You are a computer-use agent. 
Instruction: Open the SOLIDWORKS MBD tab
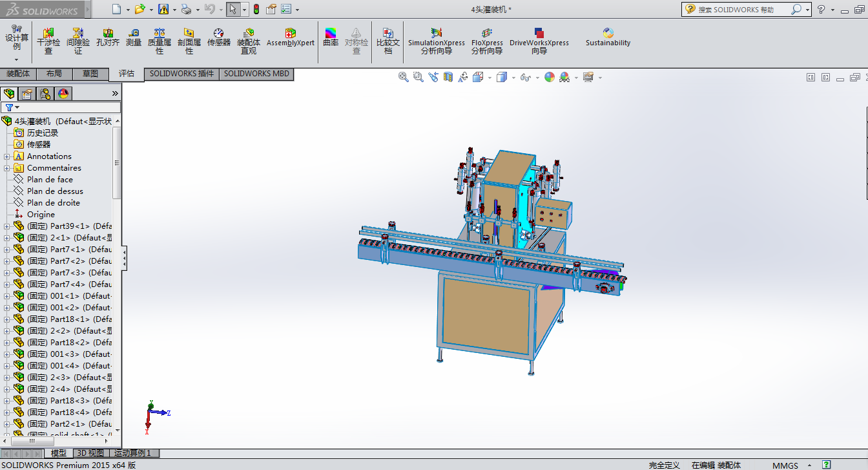point(256,74)
